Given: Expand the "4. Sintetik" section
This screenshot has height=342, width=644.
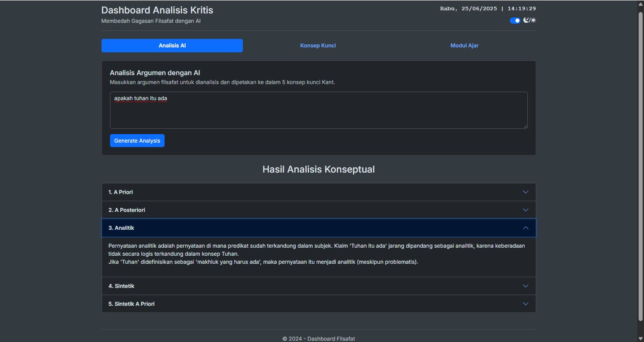Looking at the screenshot, I should tap(319, 286).
